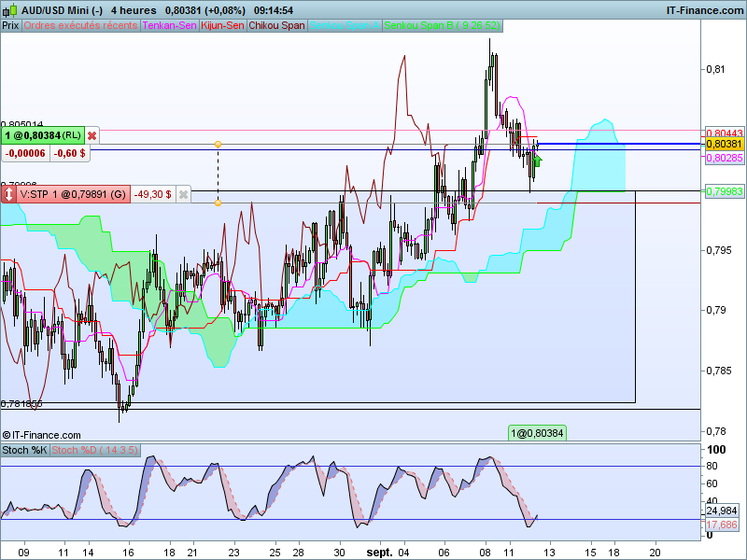Select the Stoch %K indicator label
747x560 pixels.
pos(25,450)
